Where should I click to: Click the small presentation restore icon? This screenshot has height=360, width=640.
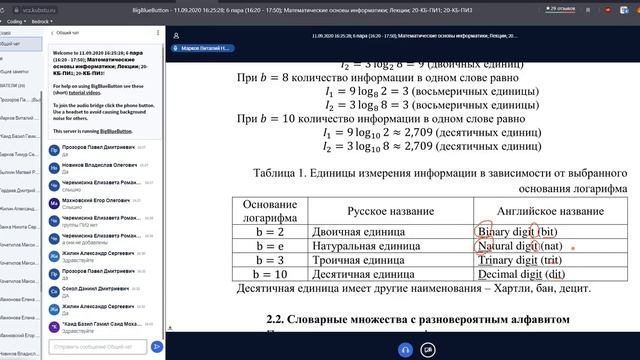tap(170, 327)
